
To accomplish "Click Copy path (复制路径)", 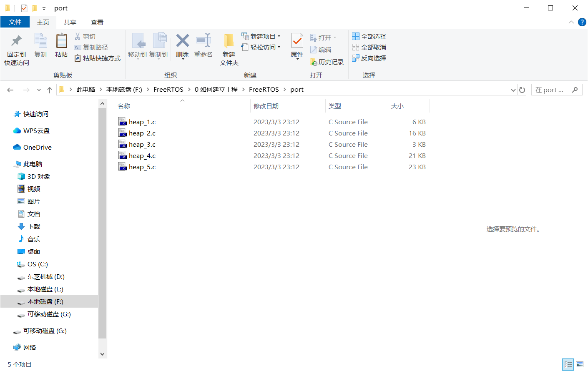I will tap(91, 48).
